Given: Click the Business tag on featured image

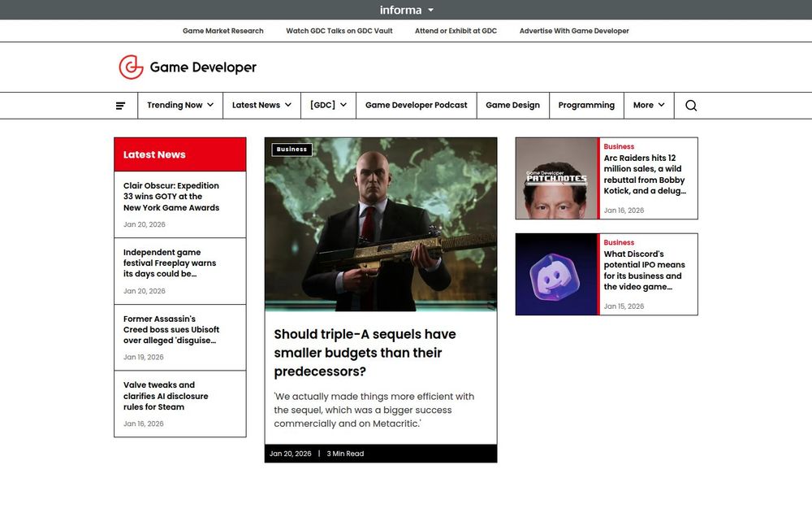Looking at the screenshot, I should click(292, 150).
